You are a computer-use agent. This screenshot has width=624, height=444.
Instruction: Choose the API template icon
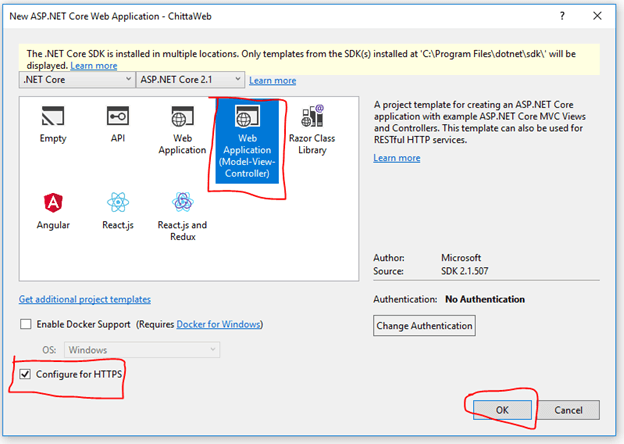pos(118,117)
